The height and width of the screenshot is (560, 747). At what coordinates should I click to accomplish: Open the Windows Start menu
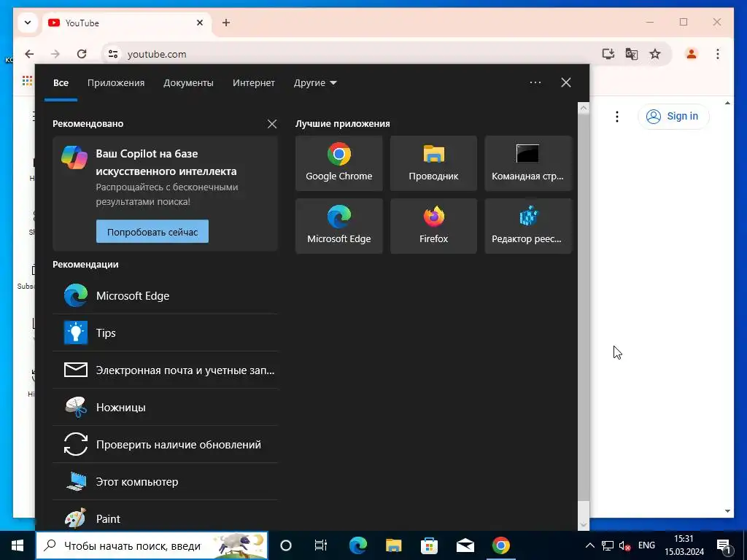(18, 545)
